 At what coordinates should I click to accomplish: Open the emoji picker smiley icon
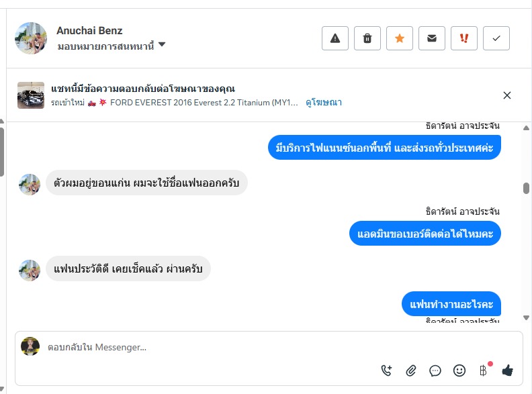pyautogui.click(x=459, y=370)
